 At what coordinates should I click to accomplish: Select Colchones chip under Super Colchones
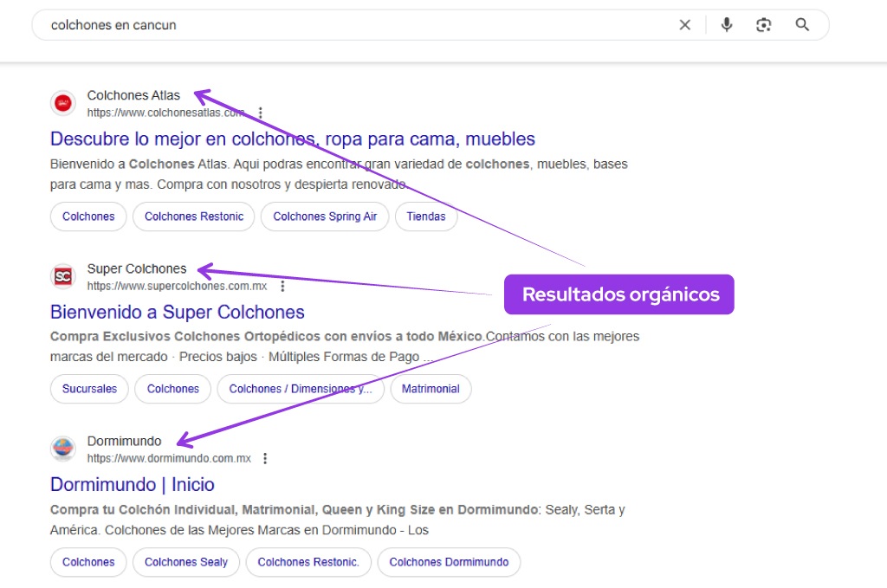pyautogui.click(x=173, y=389)
